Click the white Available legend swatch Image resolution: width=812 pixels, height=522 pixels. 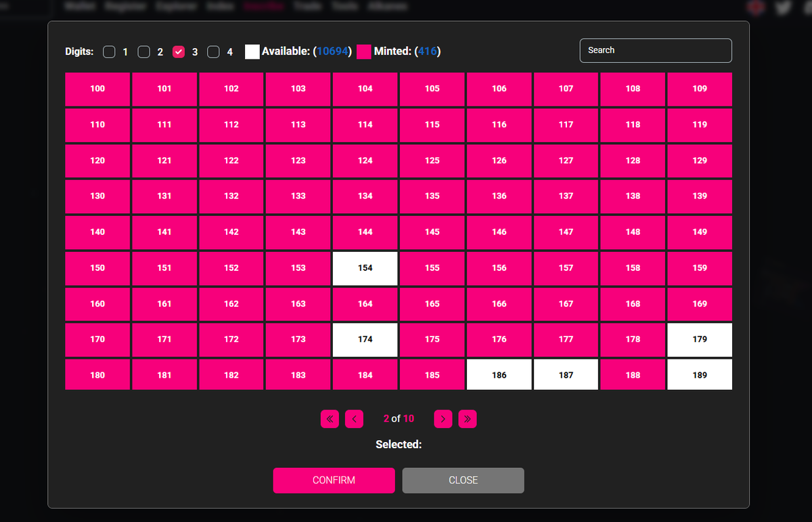tap(252, 51)
